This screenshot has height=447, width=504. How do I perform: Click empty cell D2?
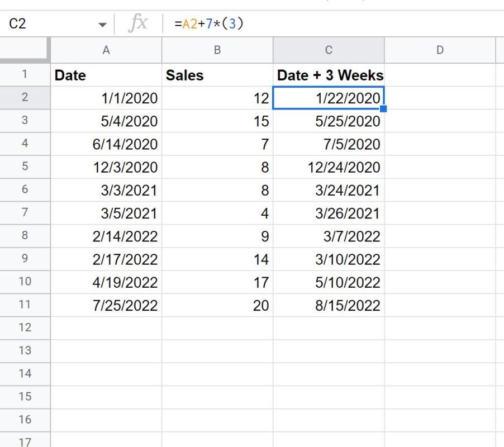click(440, 98)
